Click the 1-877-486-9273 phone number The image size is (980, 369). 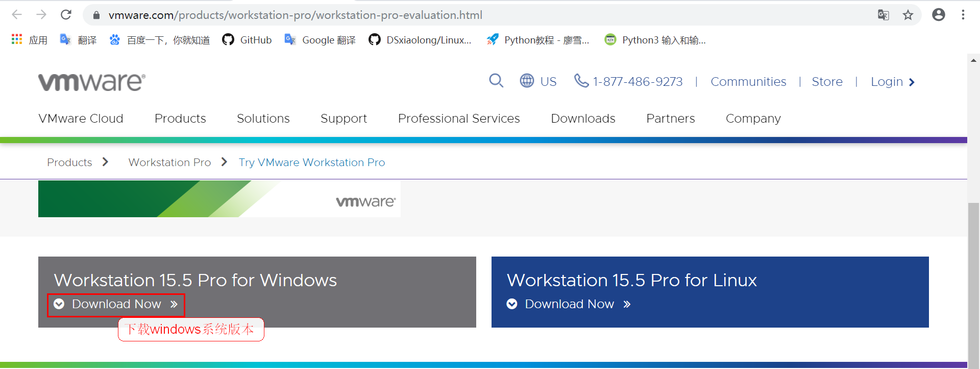click(638, 82)
